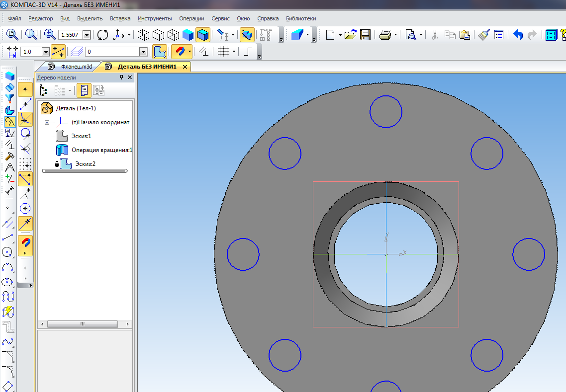The image size is (566, 392).
Task: Click the copy properties brush icon
Action: [x=484, y=35]
